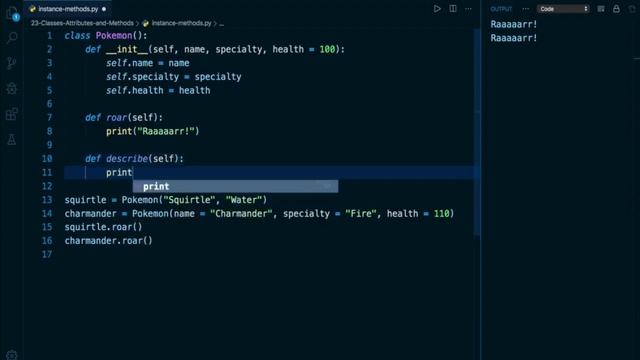Run the Python file with play icon
The image size is (640, 360).
tap(437, 9)
